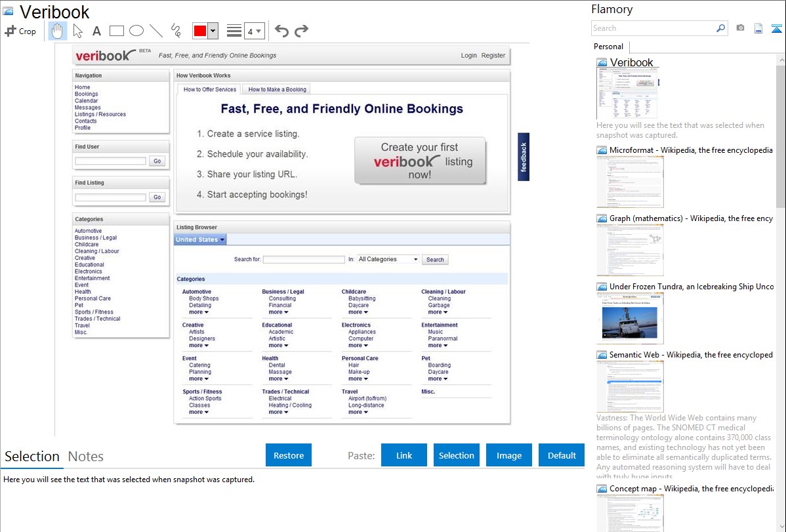
Task: Open the color picker dropdown arrow
Action: (213, 31)
